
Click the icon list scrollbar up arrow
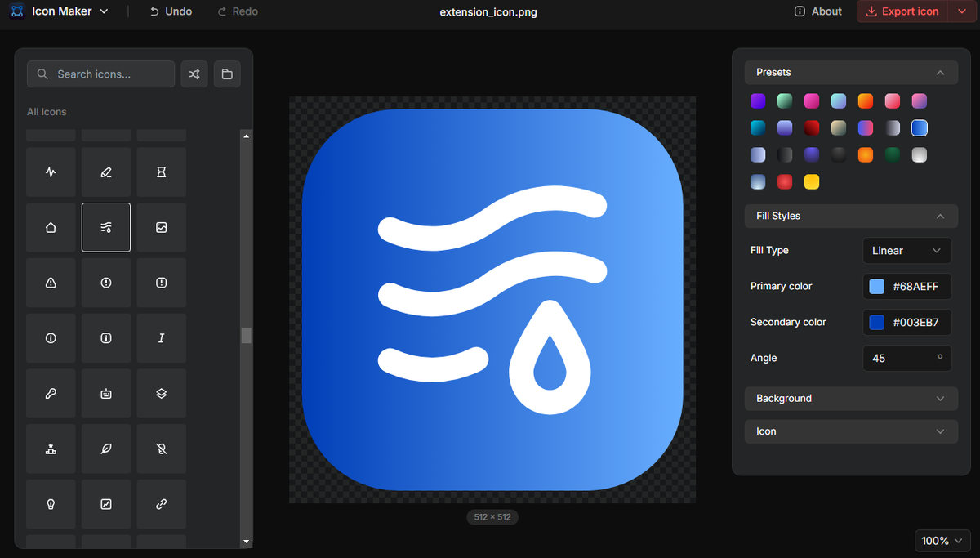coord(247,136)
